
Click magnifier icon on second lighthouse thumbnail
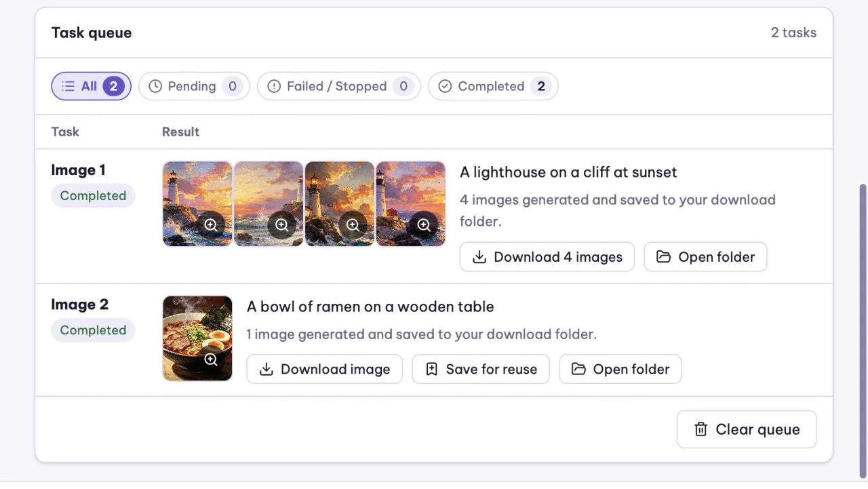click(281, 225)
